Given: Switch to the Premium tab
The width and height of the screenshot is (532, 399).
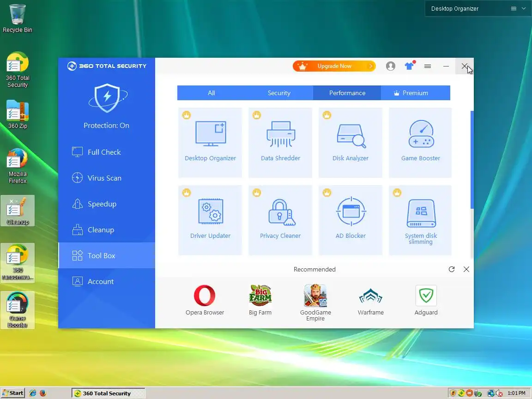Looking at the screenshot, I should (x=415, y=93).
